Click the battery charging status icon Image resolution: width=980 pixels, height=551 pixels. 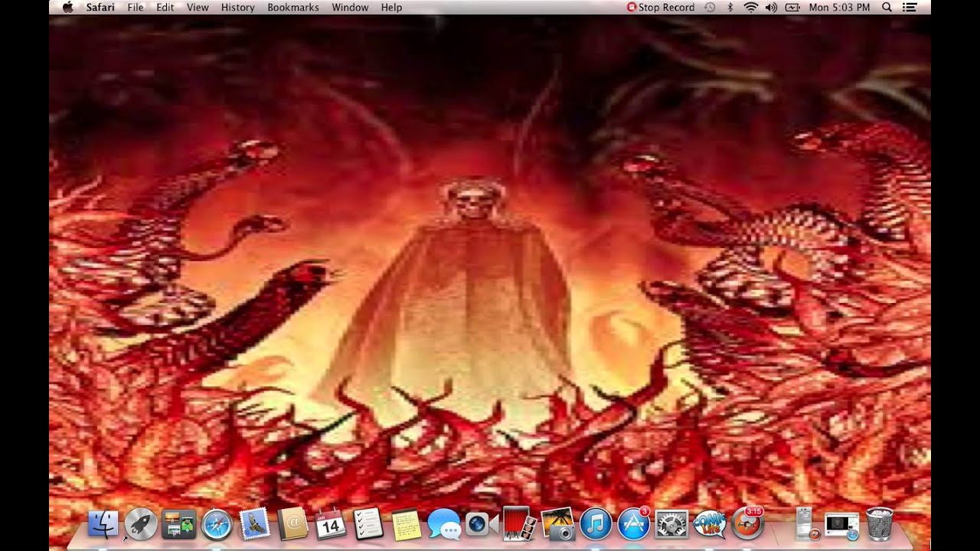792,7
